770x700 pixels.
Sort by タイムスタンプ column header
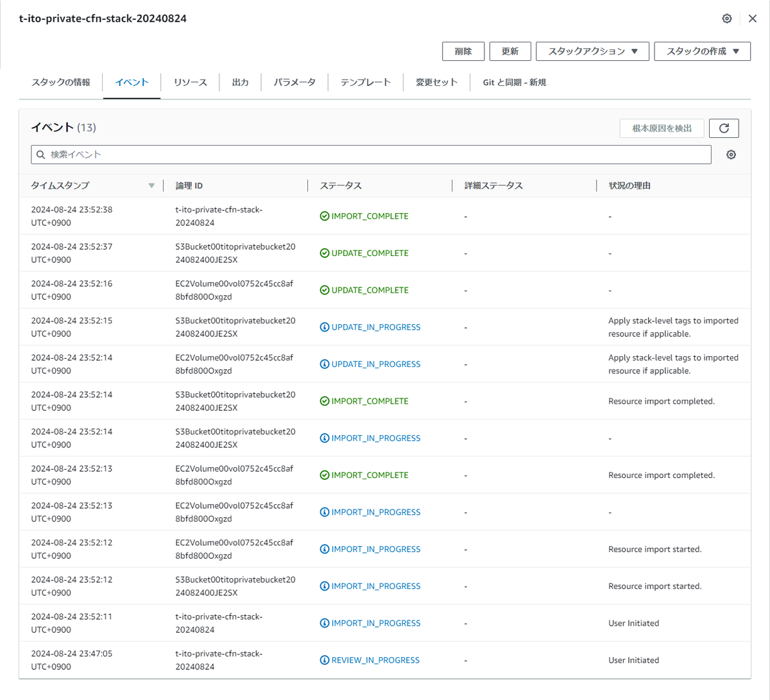(x=60, y=185)
